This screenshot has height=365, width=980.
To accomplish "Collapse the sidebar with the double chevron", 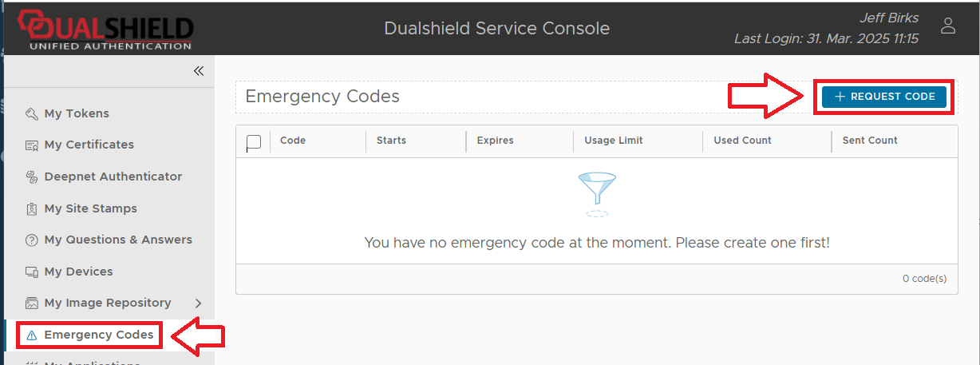I will coord(199,71).
